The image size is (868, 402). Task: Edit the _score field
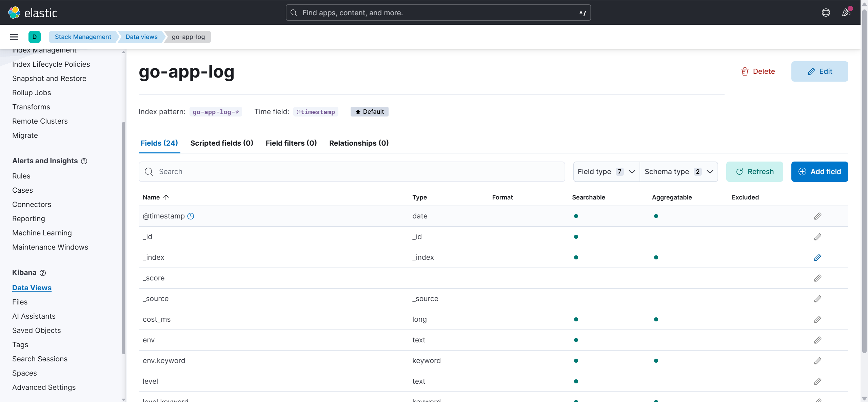click(x=817, y=278)
